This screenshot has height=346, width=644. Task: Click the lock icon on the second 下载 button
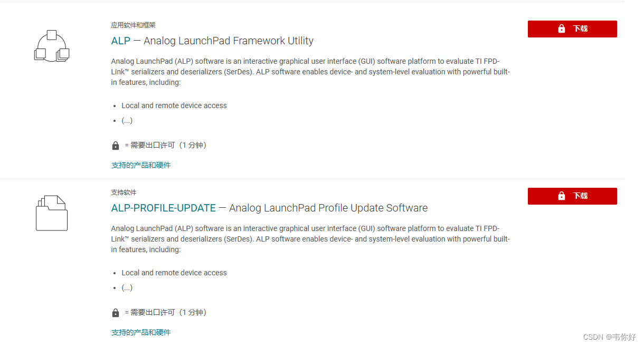point(561,196)
